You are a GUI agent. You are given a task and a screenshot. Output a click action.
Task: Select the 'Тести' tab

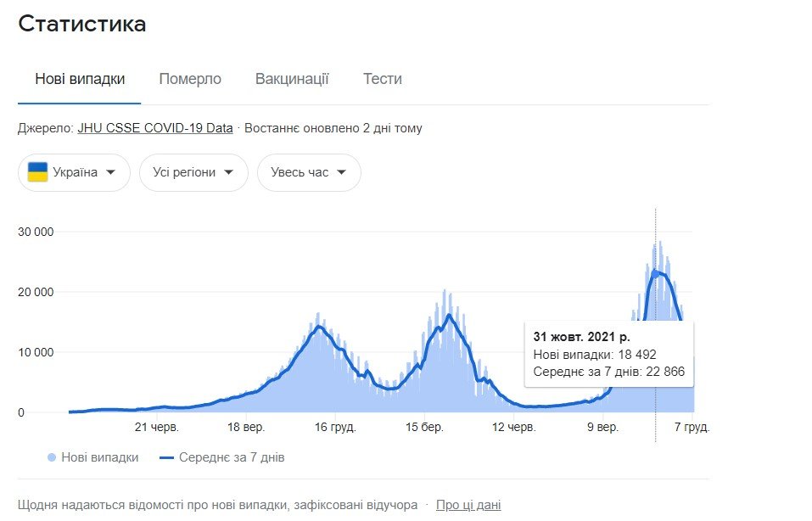pos(383,78)
